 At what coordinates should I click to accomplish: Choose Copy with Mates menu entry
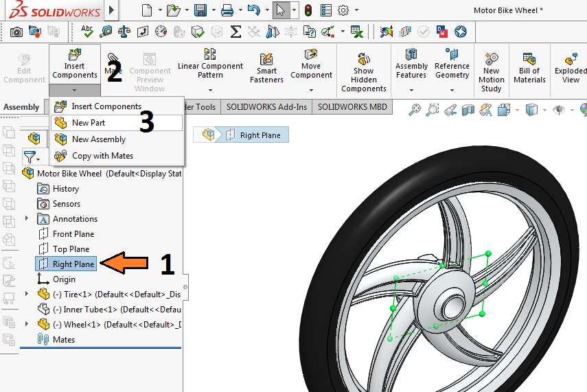click(117, 156)
